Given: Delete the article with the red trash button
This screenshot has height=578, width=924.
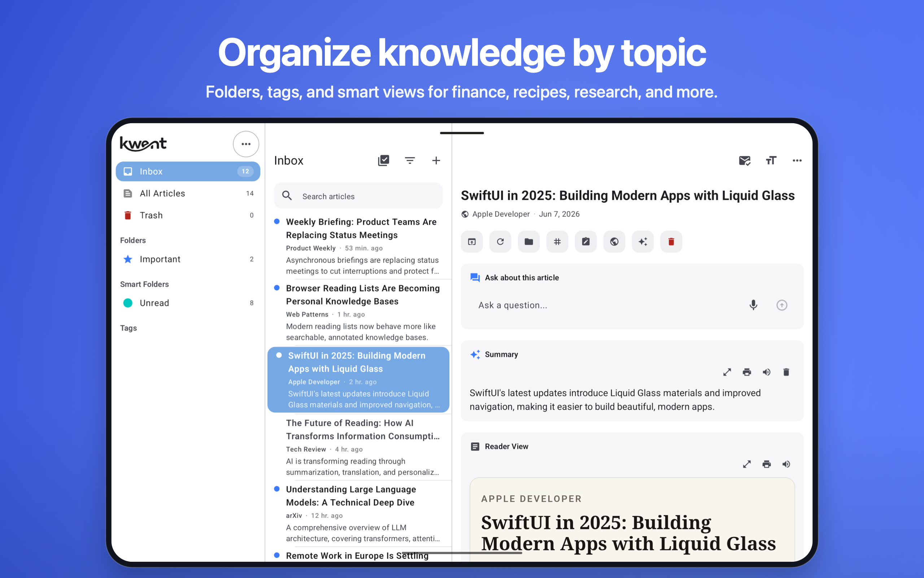Looking at the screenshot, I should point(671,242).
